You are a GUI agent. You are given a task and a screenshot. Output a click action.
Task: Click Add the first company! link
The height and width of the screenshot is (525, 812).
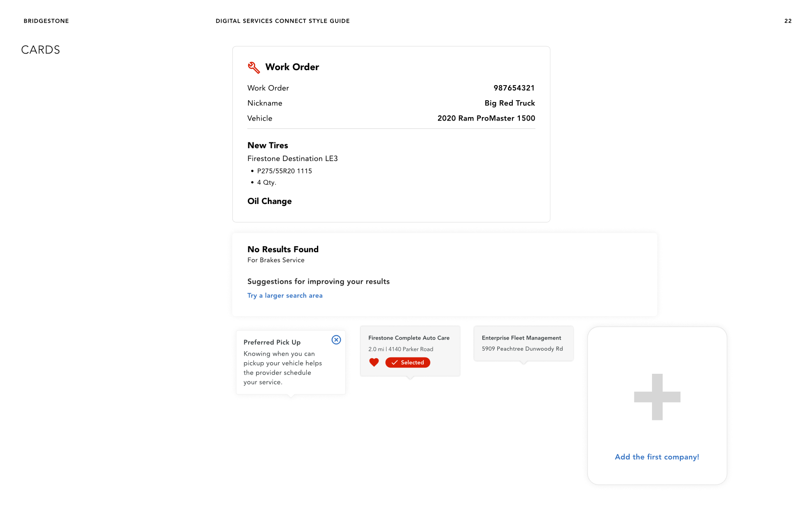tap(656, 457)
